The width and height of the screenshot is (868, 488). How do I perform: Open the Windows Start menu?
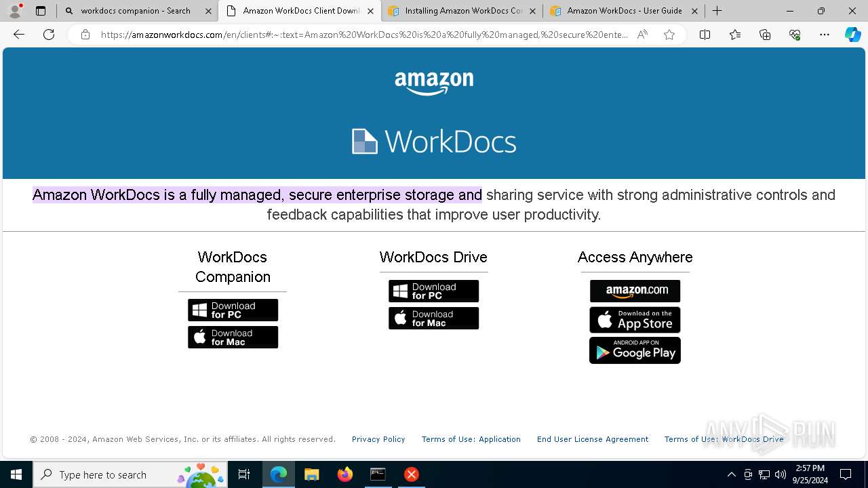[x=16, y=474]
